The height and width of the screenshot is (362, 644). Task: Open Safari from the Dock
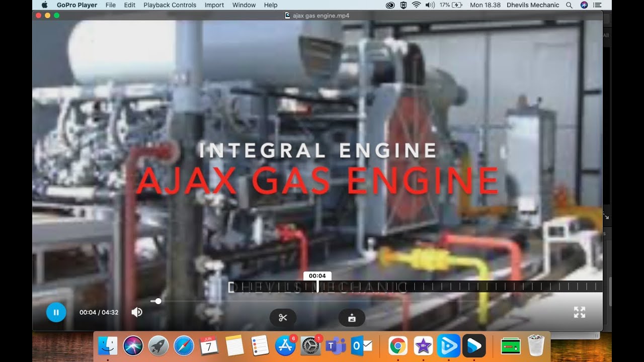184,346
